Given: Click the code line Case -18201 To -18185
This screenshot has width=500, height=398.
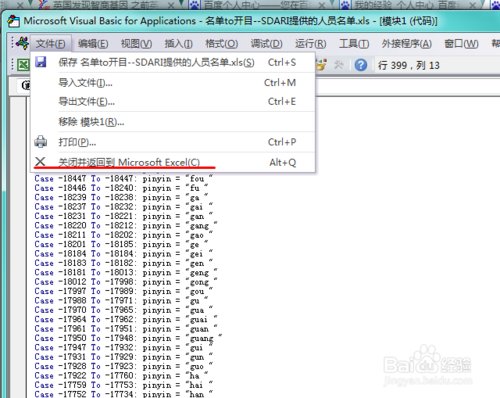Looking at the screenshot, I should tap(122, 244).
